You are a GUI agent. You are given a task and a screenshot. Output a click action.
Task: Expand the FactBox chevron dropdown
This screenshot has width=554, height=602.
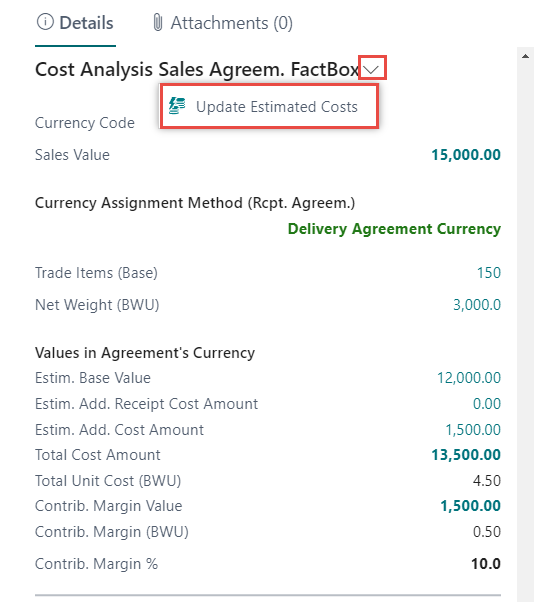(x=372, y=68)
